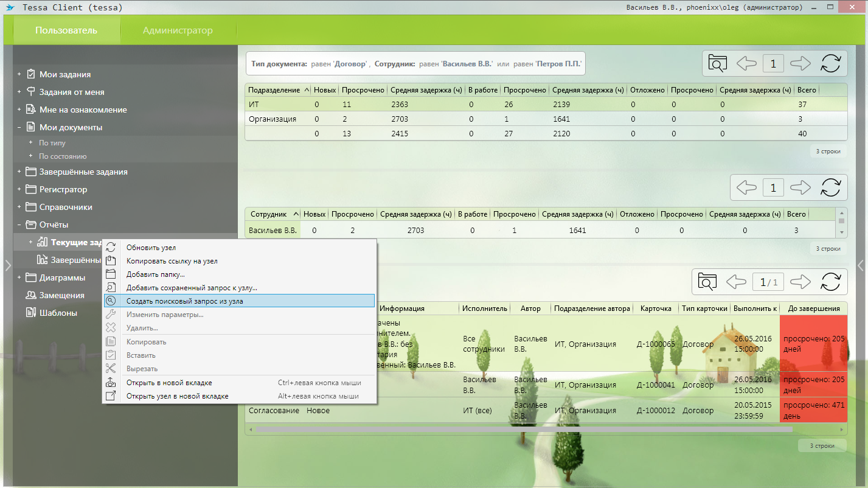Collapse the Мои документы node
Viewport: 868px width, 488px height.
click(19, 127)
